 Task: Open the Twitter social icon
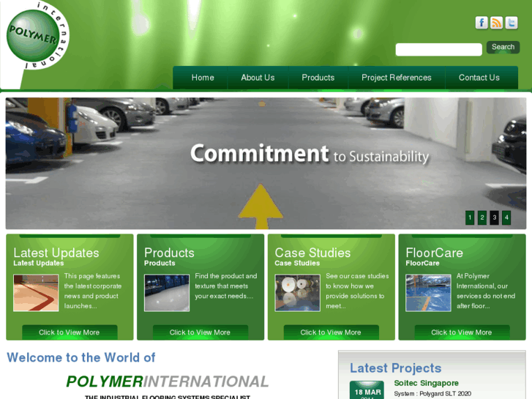click(x=512, y=23)
